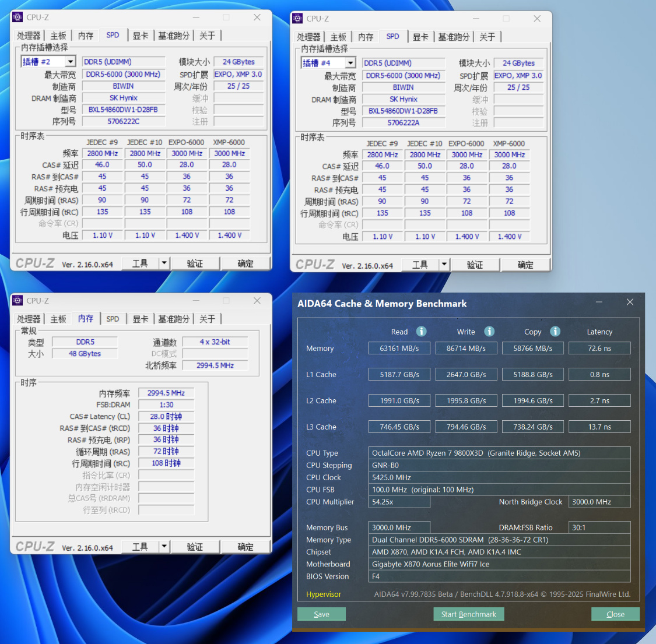Click 工具 button in memory window

(x=140, y=547)
